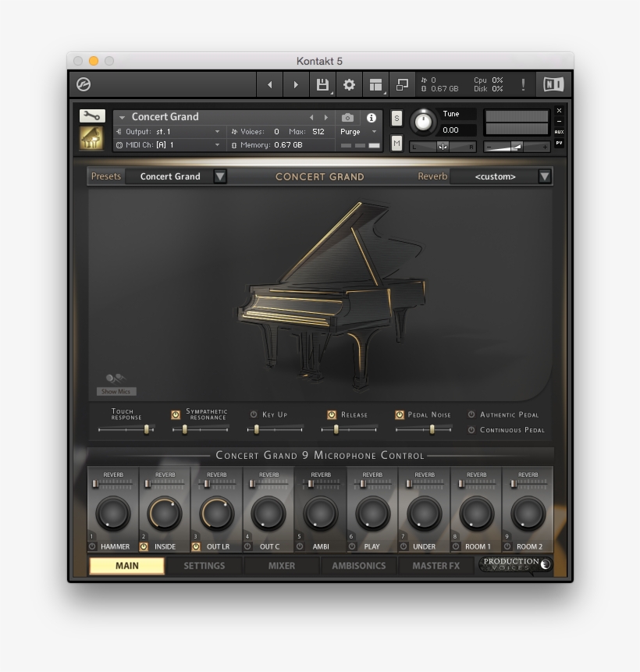Click the Pedal Noise slider handle
The width and height of the screenshot is (640, 672).
pos(432,429)
